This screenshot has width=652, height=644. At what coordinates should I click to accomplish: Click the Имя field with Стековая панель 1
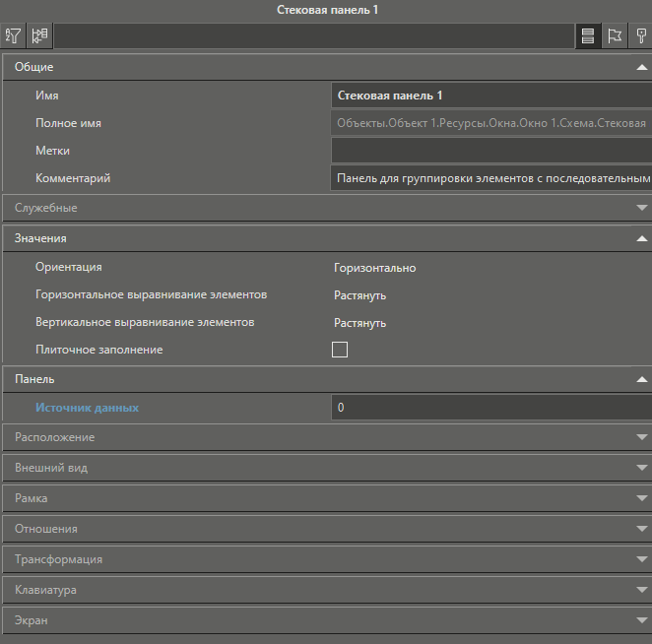click(490, 96)
